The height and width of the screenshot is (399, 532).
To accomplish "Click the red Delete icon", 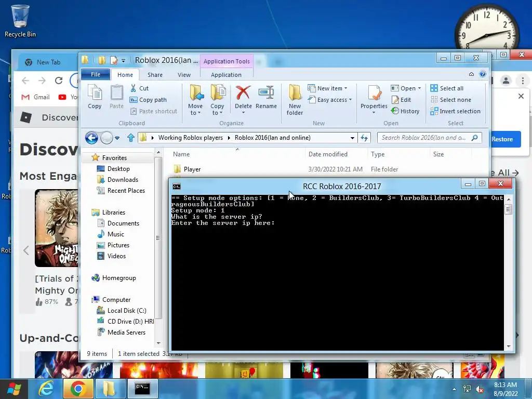I will pos(243,92).
